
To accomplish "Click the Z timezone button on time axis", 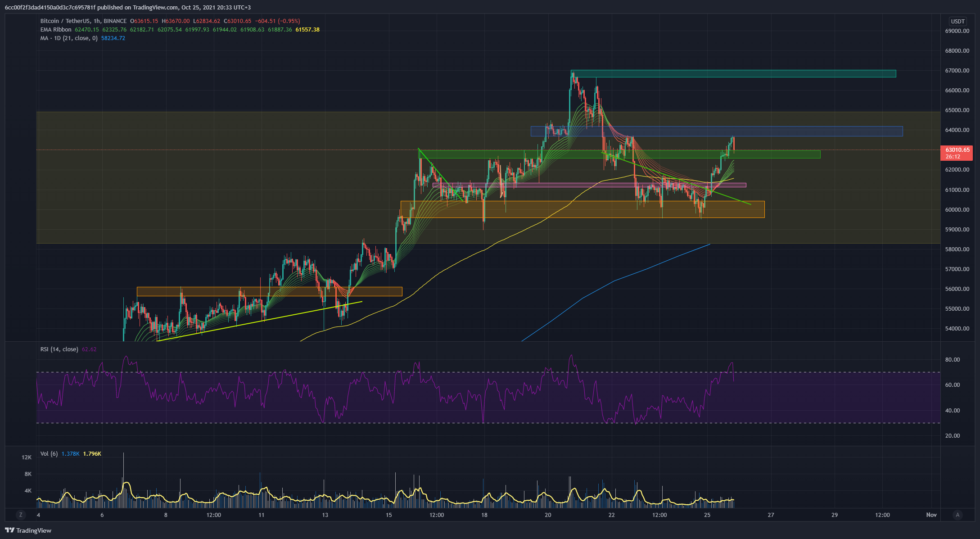I will 21,515.
